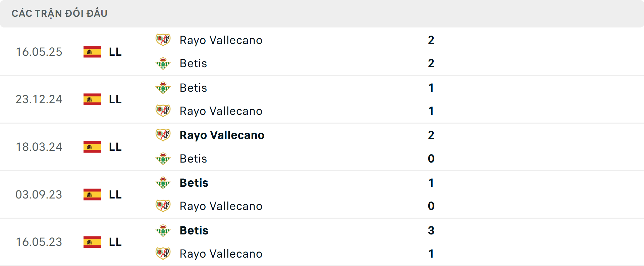Open the Rayo Vallecano team name link

[221, 40]
